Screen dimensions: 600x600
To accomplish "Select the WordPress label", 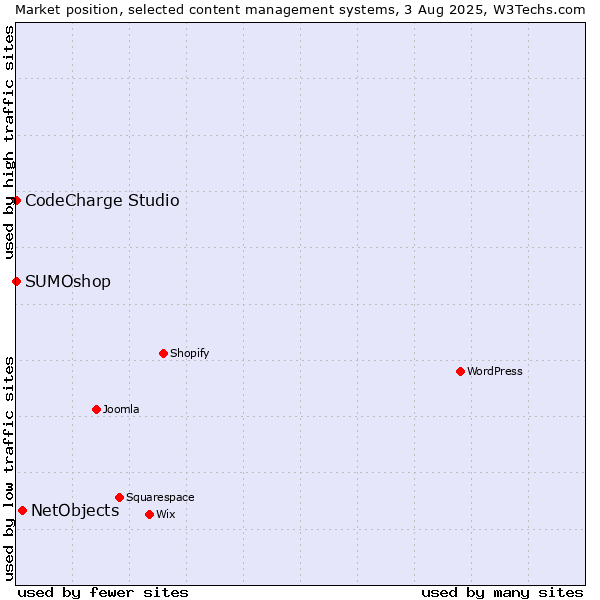I will click(x=495, y=371).
